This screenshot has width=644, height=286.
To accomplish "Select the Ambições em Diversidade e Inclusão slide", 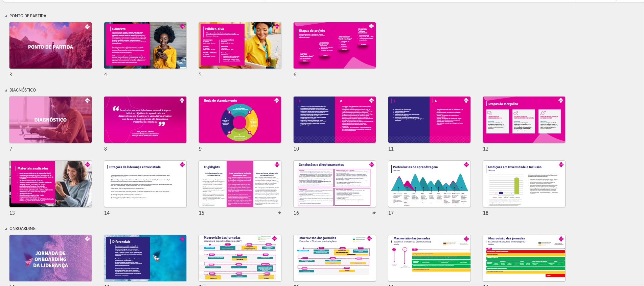I will pyautogui.click(x=524, y=184).
